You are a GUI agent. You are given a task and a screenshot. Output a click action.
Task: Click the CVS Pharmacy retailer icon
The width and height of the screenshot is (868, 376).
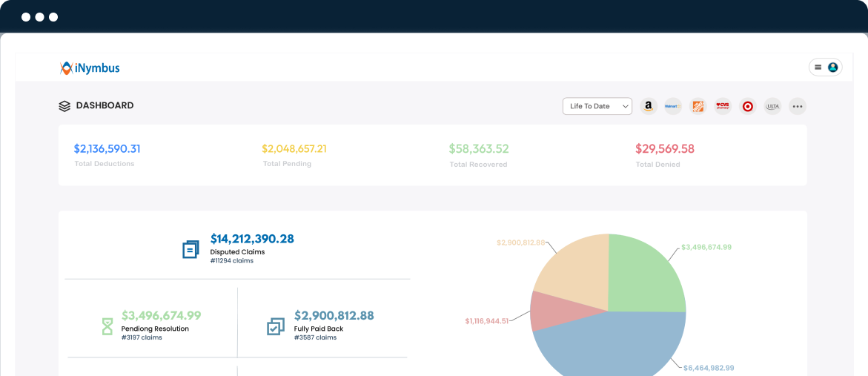pos(723,106)
